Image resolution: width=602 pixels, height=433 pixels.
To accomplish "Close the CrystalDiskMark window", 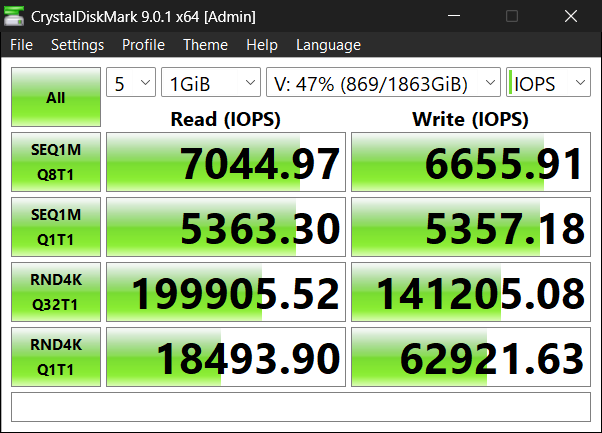I will pos(571,16).
